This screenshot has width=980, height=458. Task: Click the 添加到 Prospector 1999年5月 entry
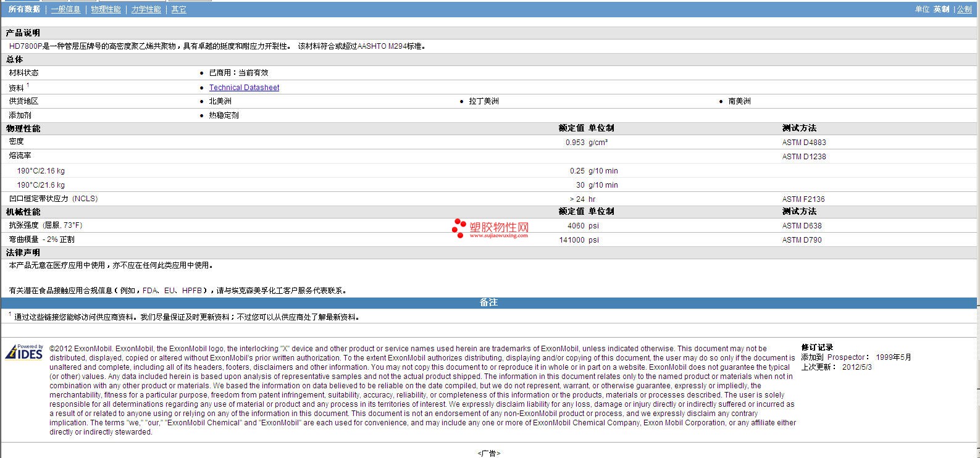click(x=856, y=357)
